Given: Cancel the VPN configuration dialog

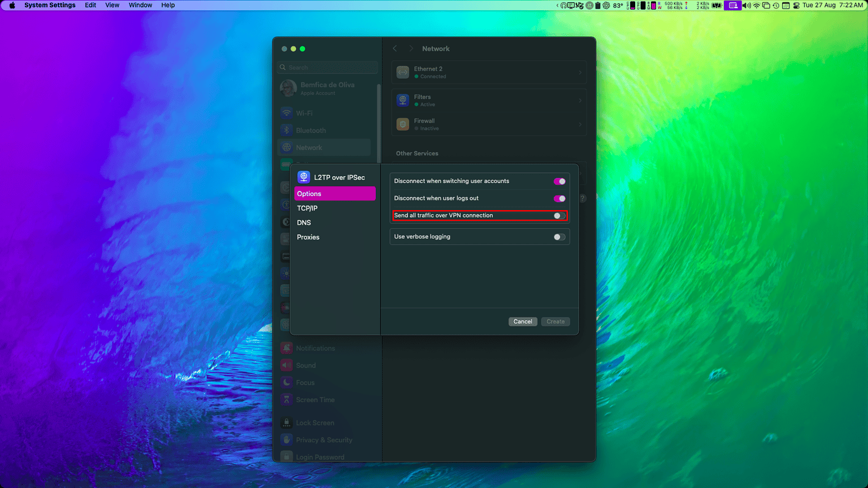Looking at the screenshot, I should pyautogui.click(x=522, y=321).
